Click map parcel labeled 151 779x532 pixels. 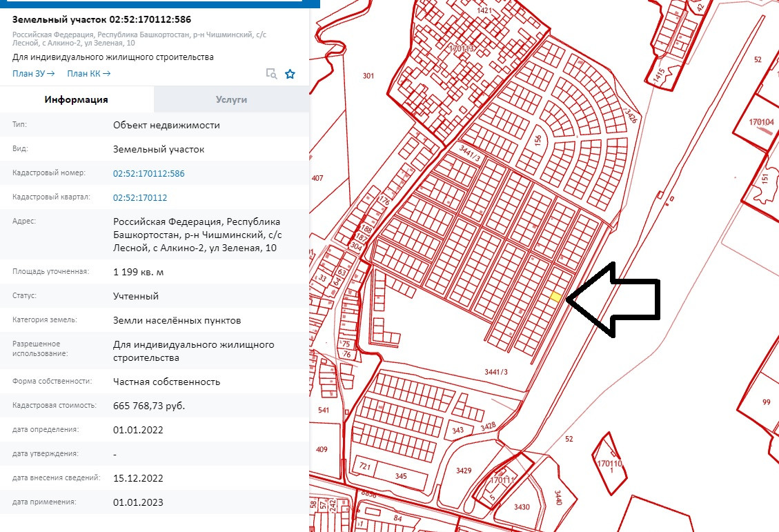coord(765,177)
